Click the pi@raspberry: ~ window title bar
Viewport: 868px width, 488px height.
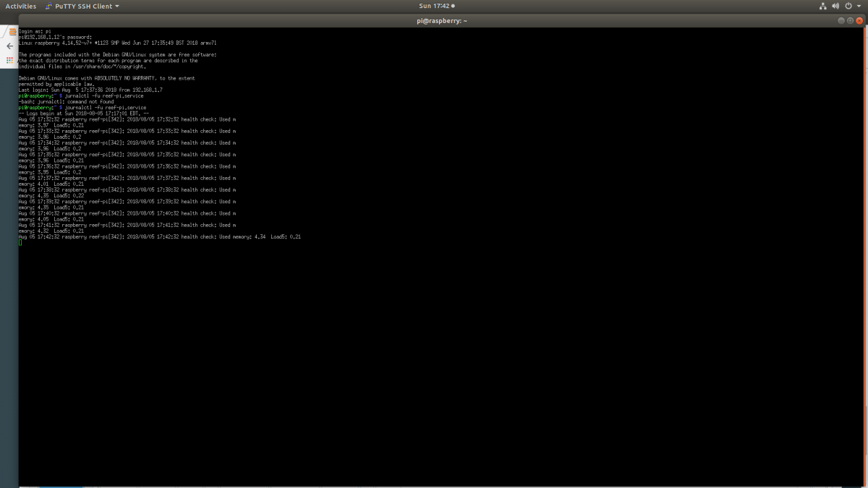point(434,20)
